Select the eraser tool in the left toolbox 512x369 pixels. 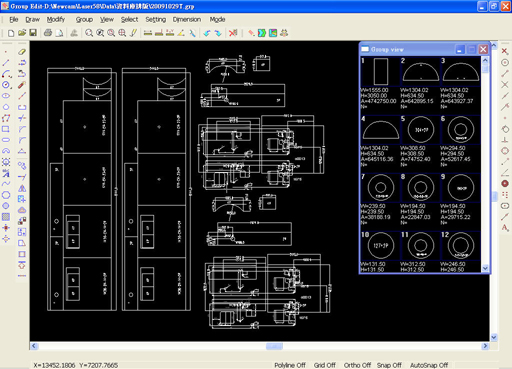tap(22, 52)
